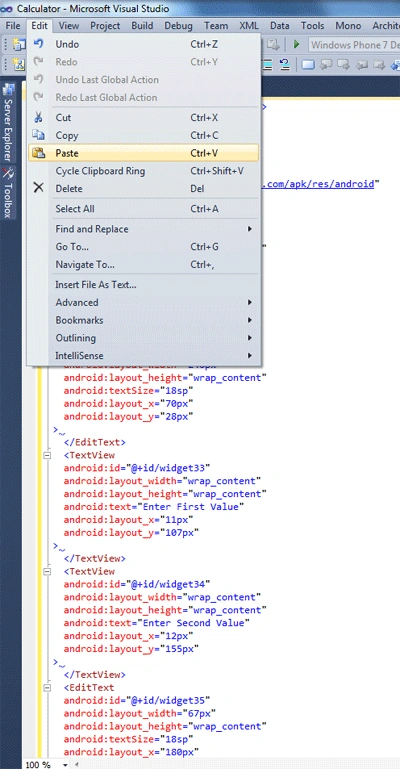Expand the Find and Replace submenu
The width and height of the screenshot is (400, 769).
pyautogui.click(x=144, y=229)
